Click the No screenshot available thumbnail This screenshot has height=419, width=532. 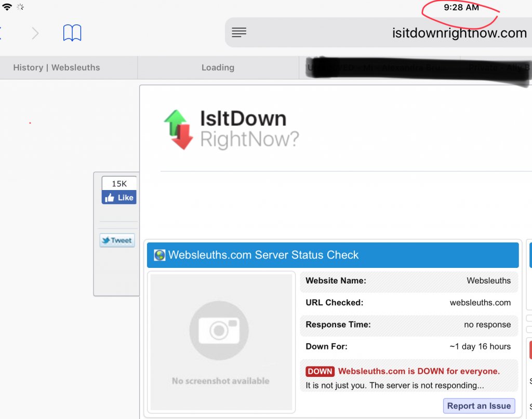point(221,342)
